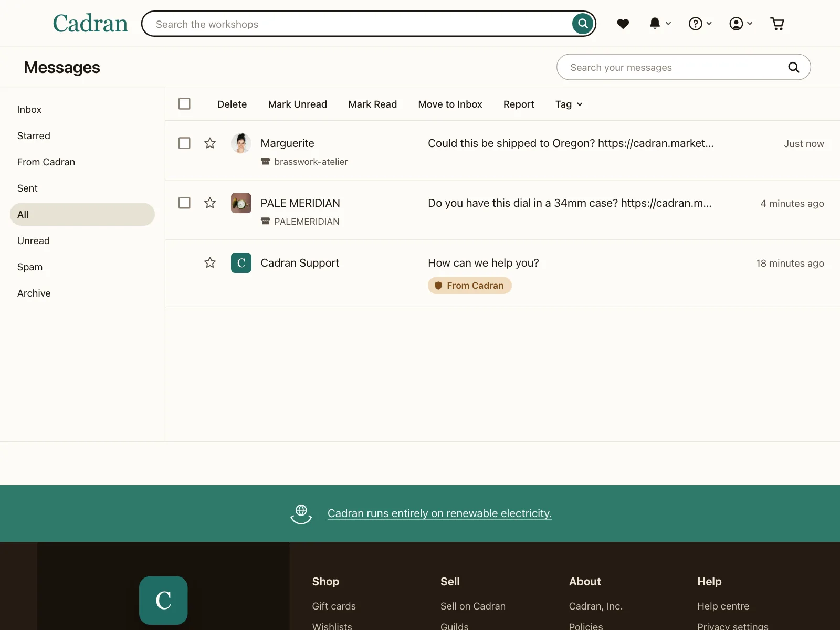Open favourites via the heart icon
Viewport: 840px width, 630px height.
click(x=623, y=24)
